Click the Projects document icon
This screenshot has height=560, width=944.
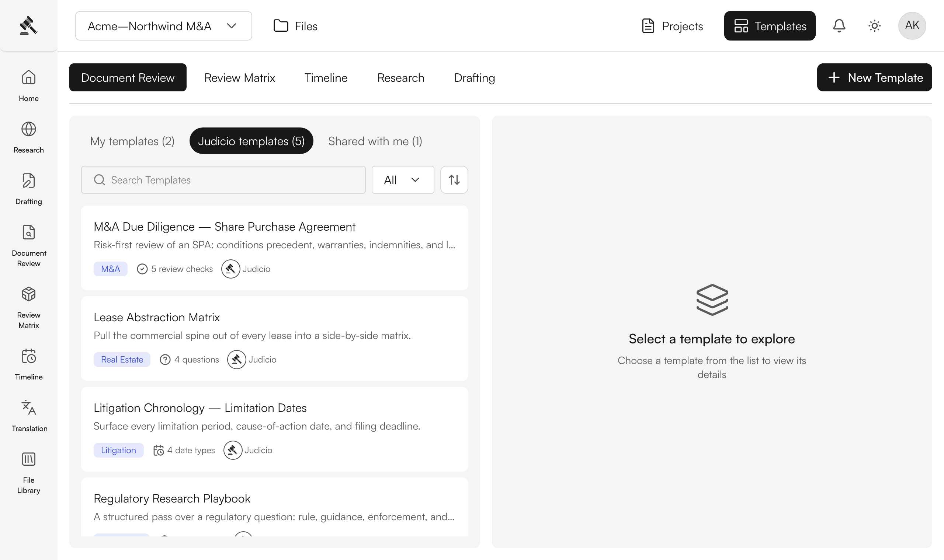click(648, 26)
